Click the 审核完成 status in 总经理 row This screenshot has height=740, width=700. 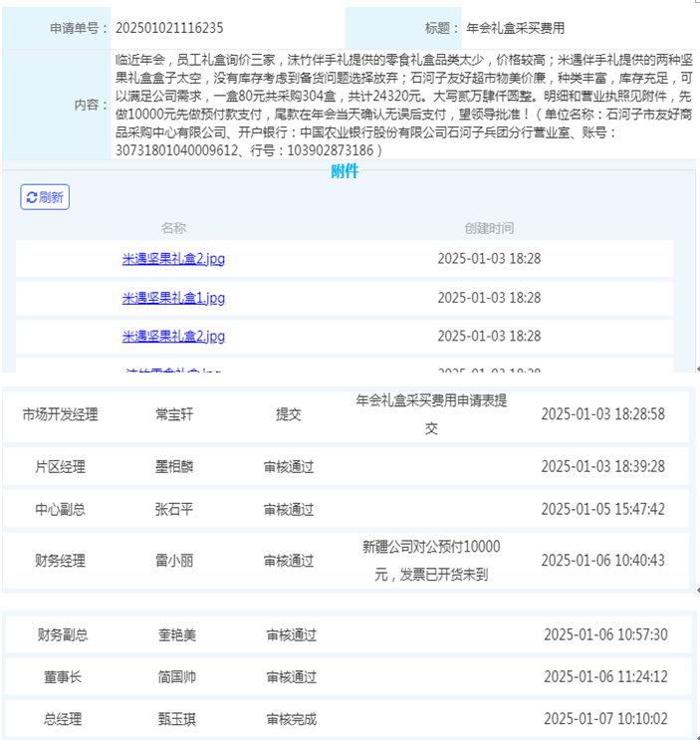pyautogui.click(x=291, y=719)
